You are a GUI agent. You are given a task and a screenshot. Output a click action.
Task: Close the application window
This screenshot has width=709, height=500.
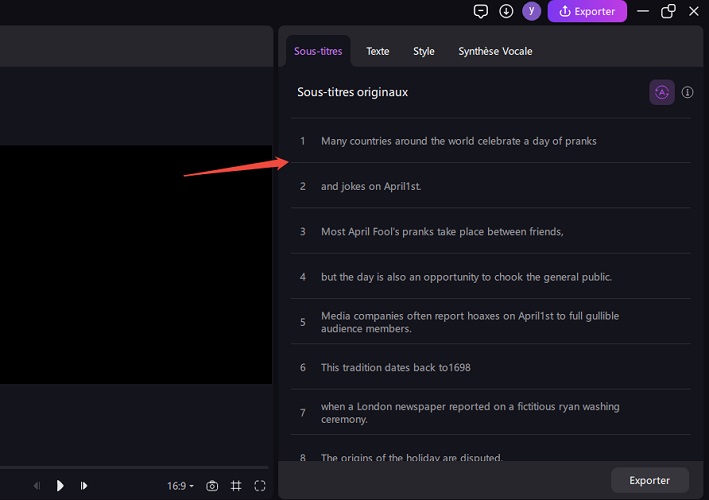(694, 11)
